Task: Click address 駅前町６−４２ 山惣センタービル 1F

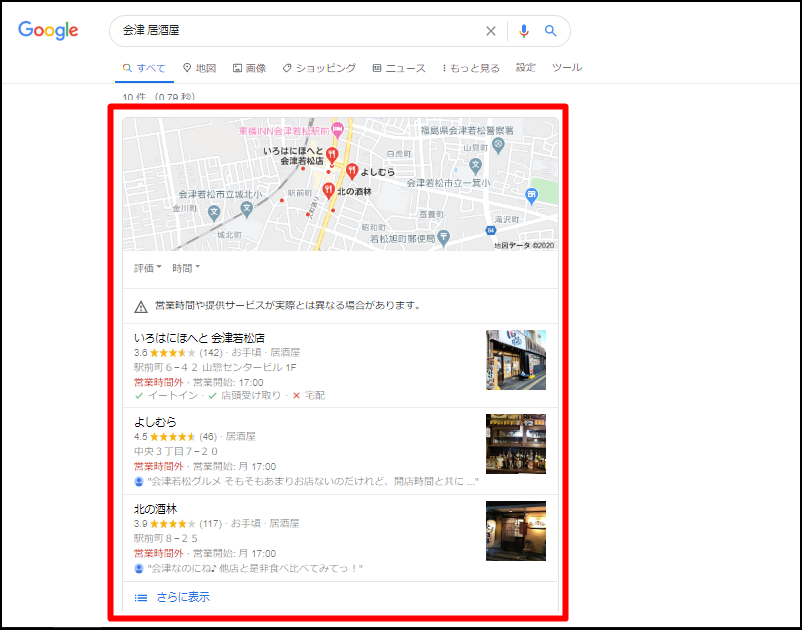Action: [x=215, y=367]
